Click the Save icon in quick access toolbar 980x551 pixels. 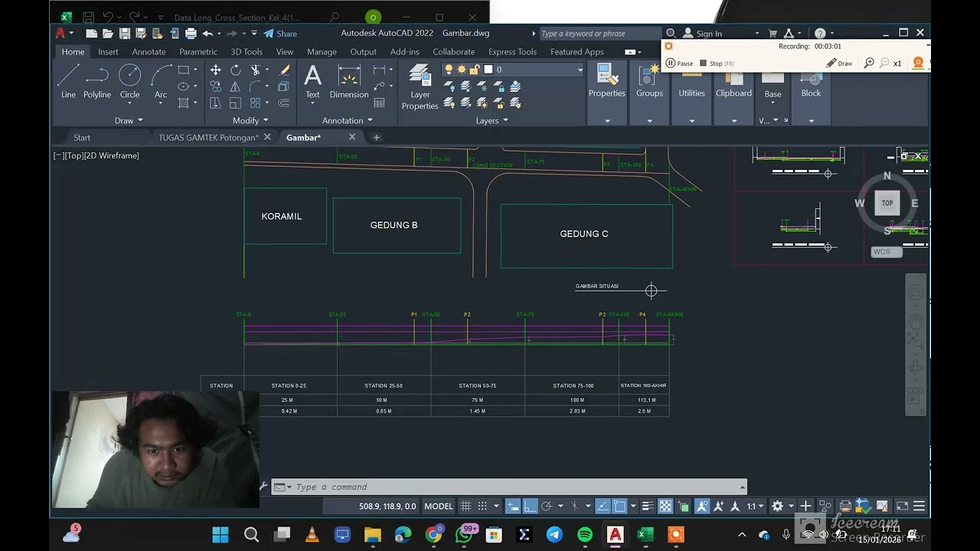[125, 34]
